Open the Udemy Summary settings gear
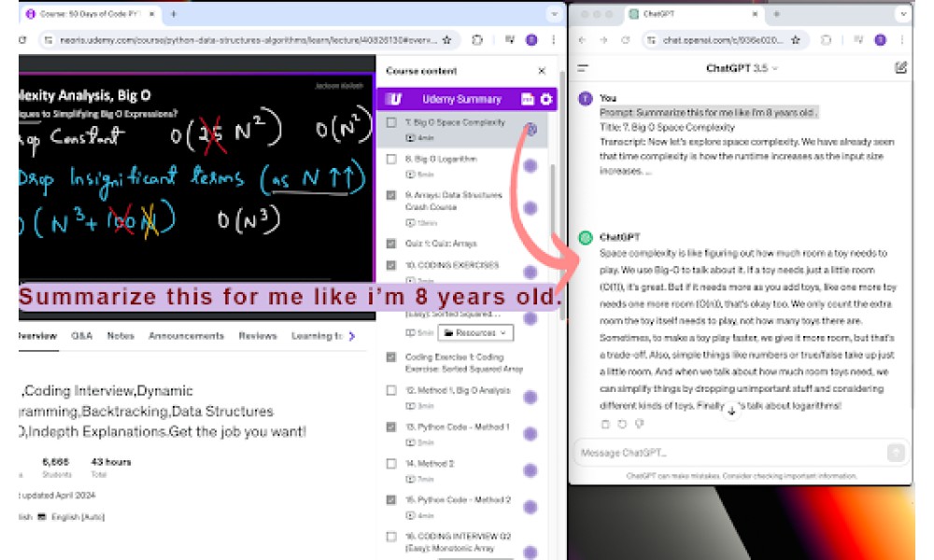Viewport: 934px width, 560px height. 545,99
